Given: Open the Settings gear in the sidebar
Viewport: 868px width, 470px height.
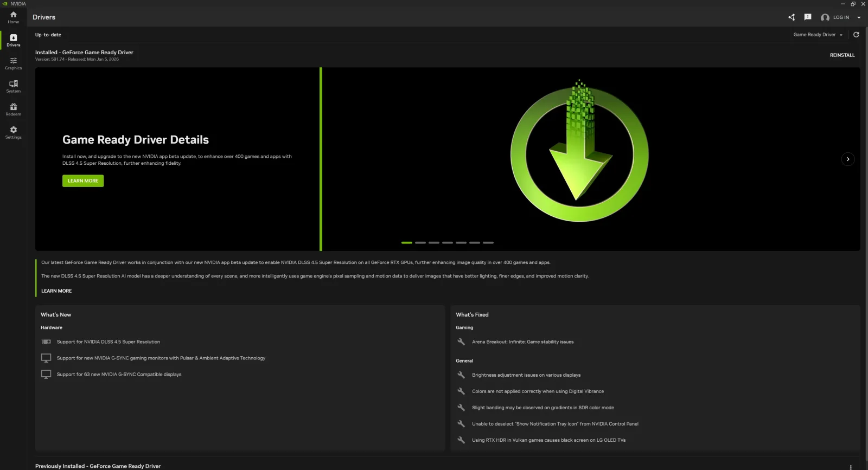Looking at the screenshot, I should coord(14,133).
